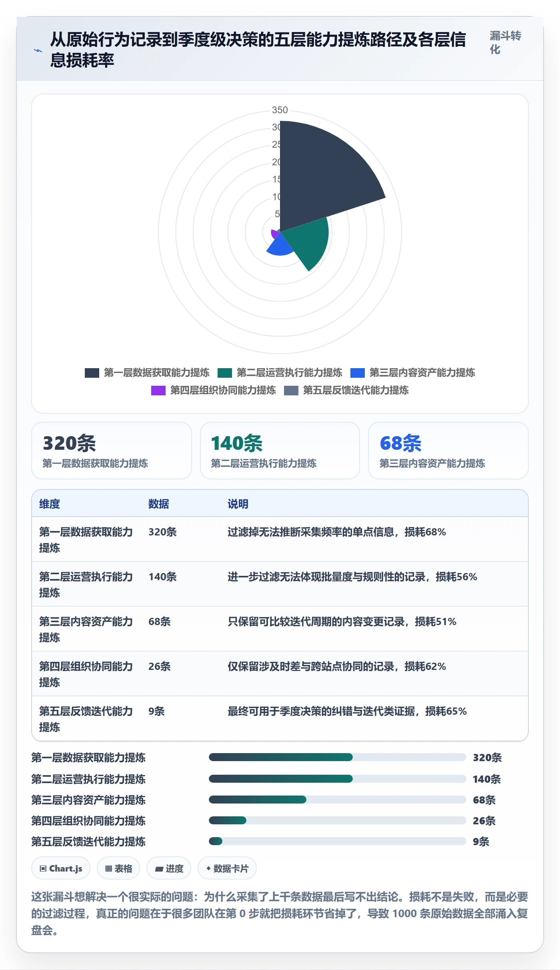Viewport: 560px width, 970px height.
Task: Open the 320条 stat card
Action: 112,451
